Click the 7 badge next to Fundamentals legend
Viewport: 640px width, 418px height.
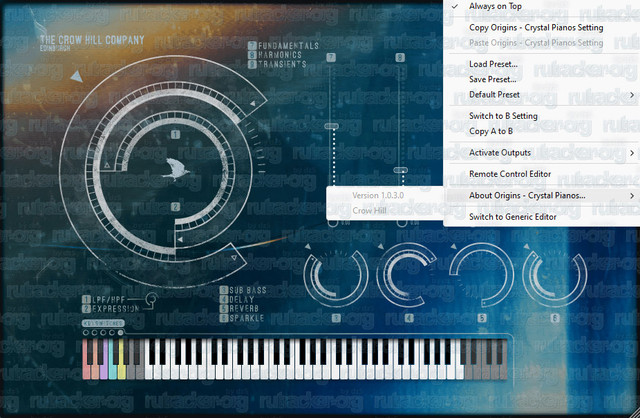click(x=252, y=45)
